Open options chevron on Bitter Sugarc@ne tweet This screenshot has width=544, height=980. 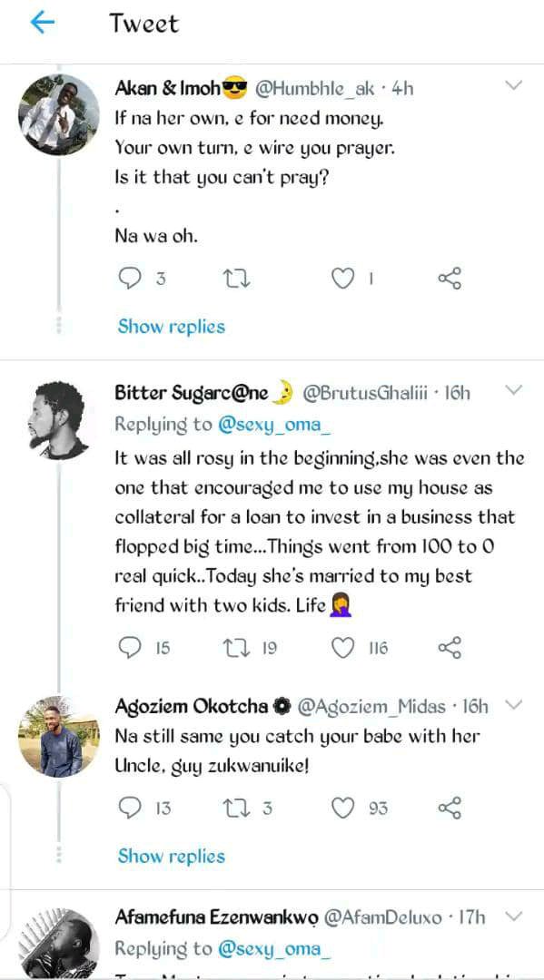tap(513, 390)
